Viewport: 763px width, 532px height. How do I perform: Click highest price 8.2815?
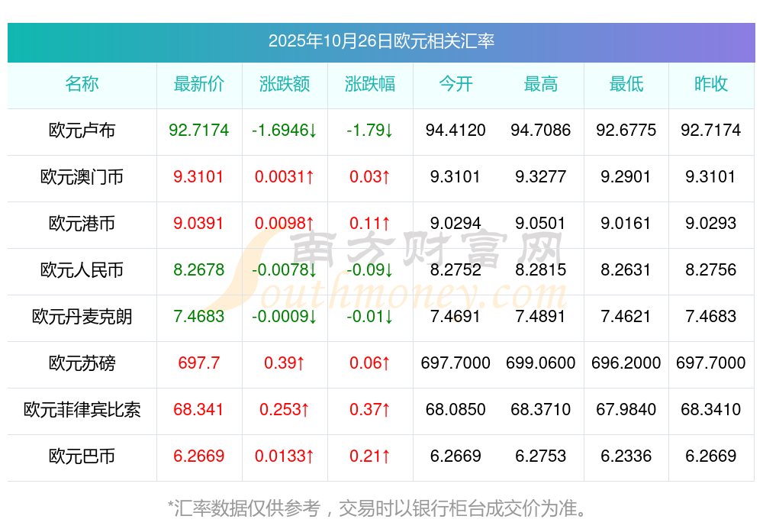(541, 269)
